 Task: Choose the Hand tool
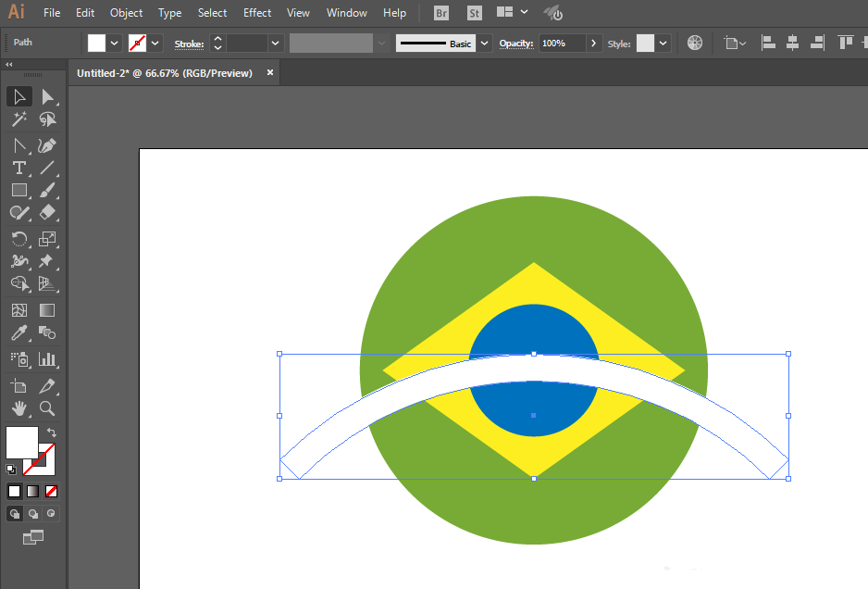click(x=19, y=409)
